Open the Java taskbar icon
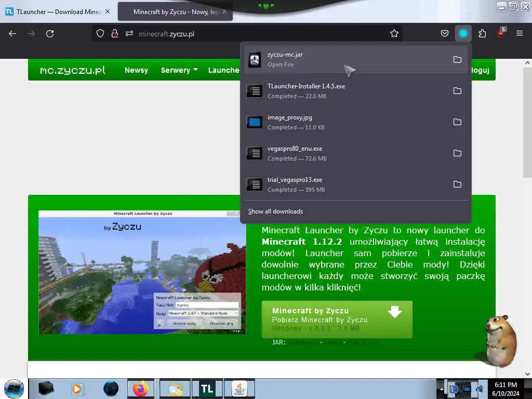 (240, 389)
